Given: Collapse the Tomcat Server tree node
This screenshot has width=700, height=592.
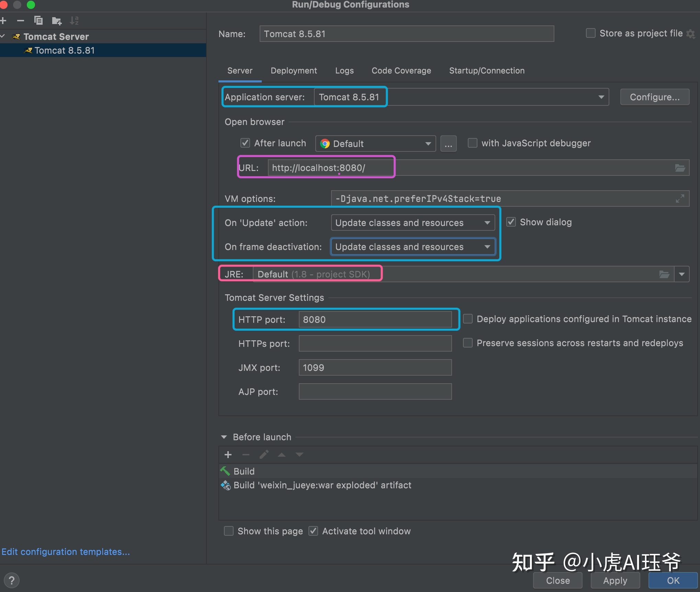Looking at the screenshot, I should coord(3,36).
